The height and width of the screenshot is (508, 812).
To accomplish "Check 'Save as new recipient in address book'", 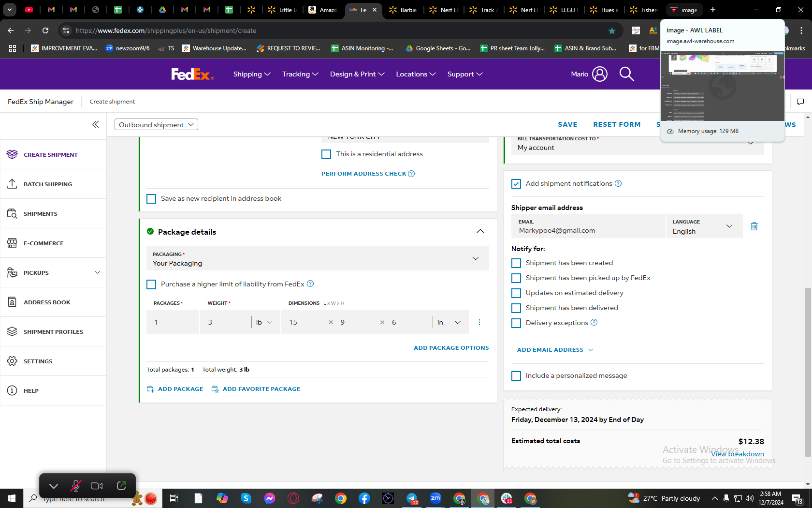I will [151, 199].
